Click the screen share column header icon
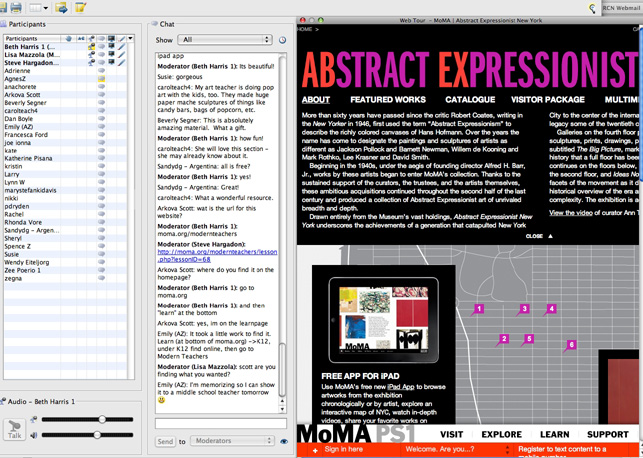Image resolution: width=643 pixels, height=458 pixels. (x=111, y=39)
